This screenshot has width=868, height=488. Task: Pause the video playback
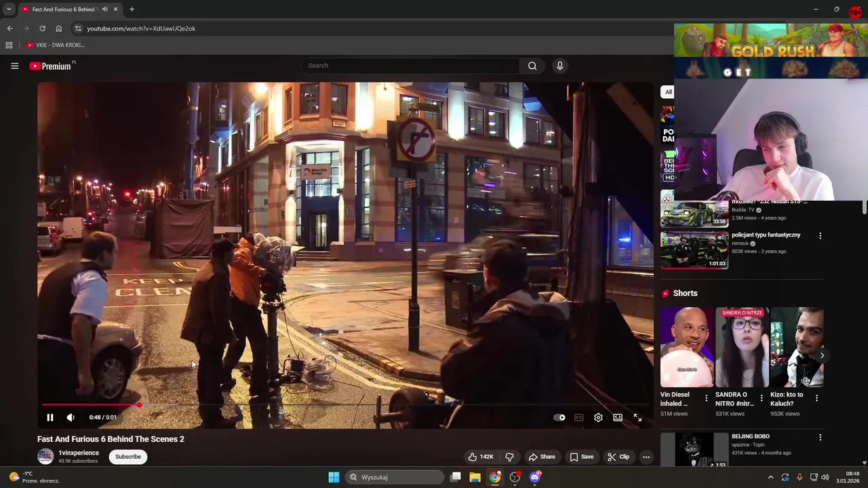50,418
